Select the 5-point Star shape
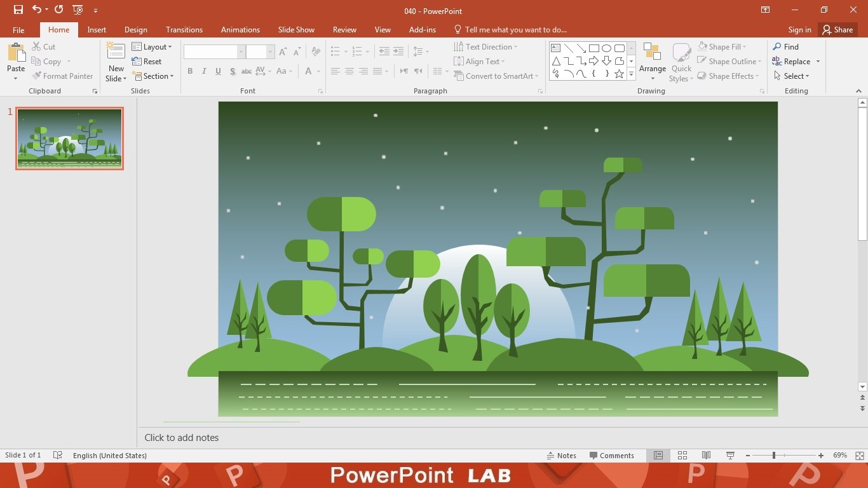Screen dimensions: 868x488 (x=619, y=74)
